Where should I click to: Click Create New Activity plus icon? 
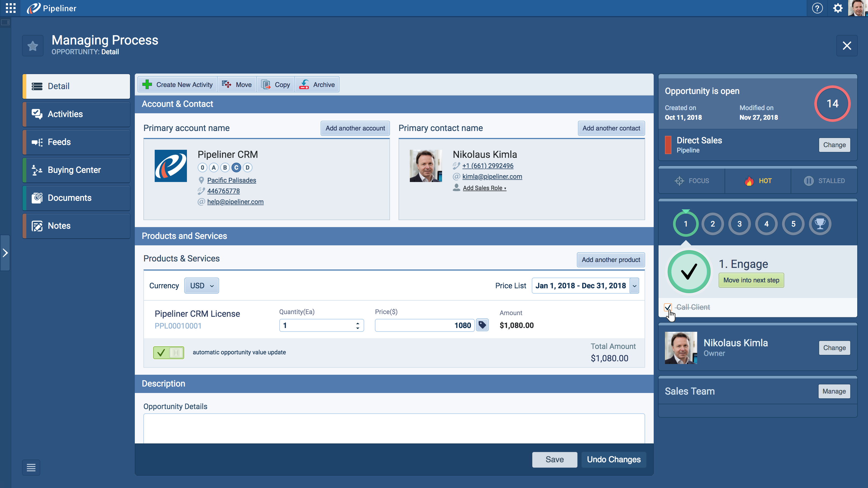click(x=147, y=85)
